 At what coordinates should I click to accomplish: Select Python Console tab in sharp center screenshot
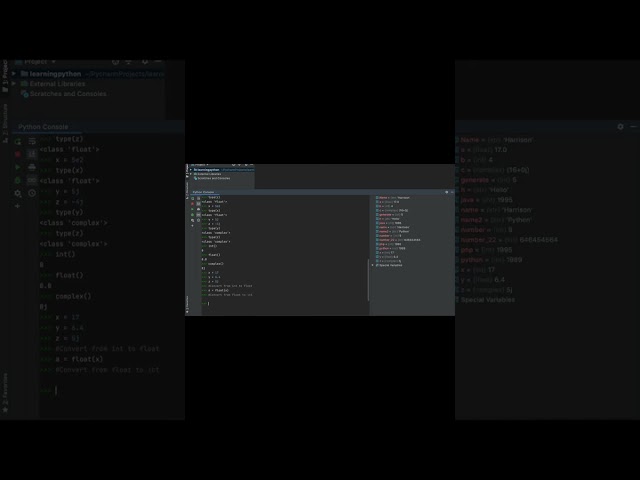pyautogui.click(x=203, y=192)
